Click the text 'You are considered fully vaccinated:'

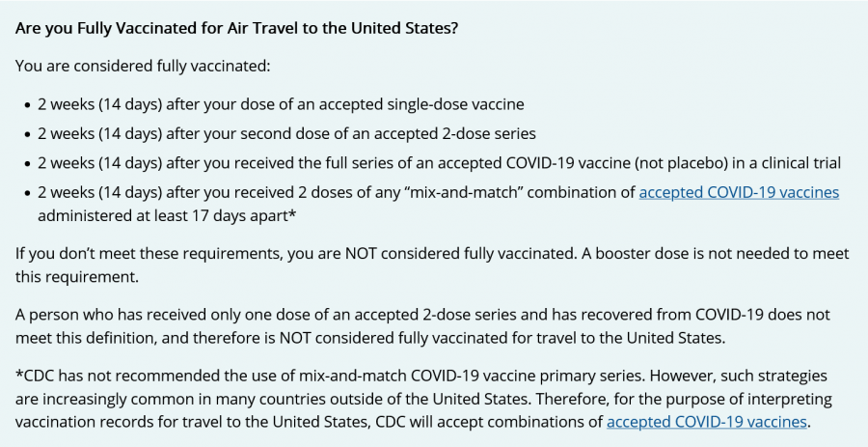pyautogui.click(x=143, y=66)
